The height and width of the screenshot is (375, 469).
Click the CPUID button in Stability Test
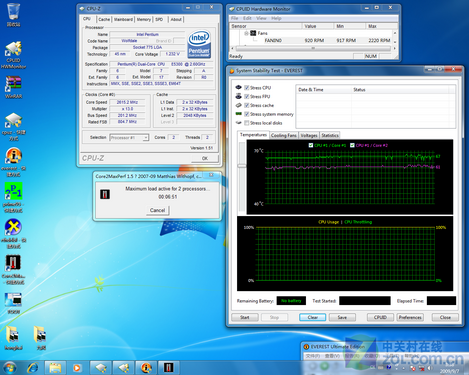click(x=380, y=317)
